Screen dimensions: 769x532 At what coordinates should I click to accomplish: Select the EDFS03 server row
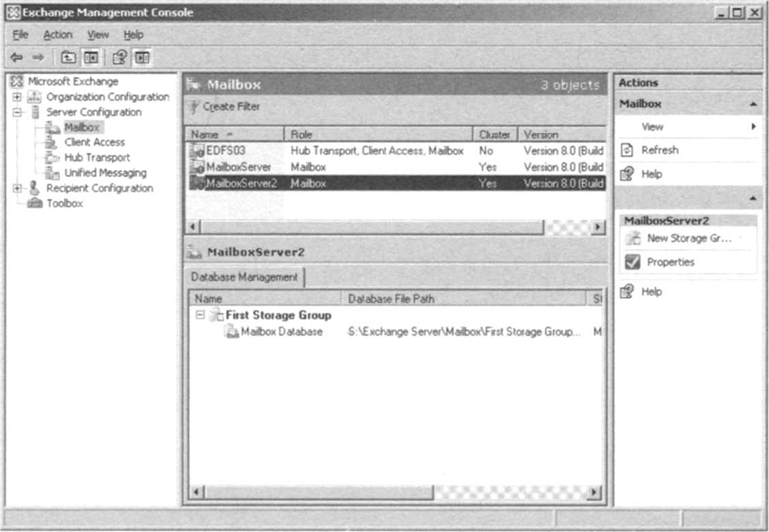pos(396,151)
